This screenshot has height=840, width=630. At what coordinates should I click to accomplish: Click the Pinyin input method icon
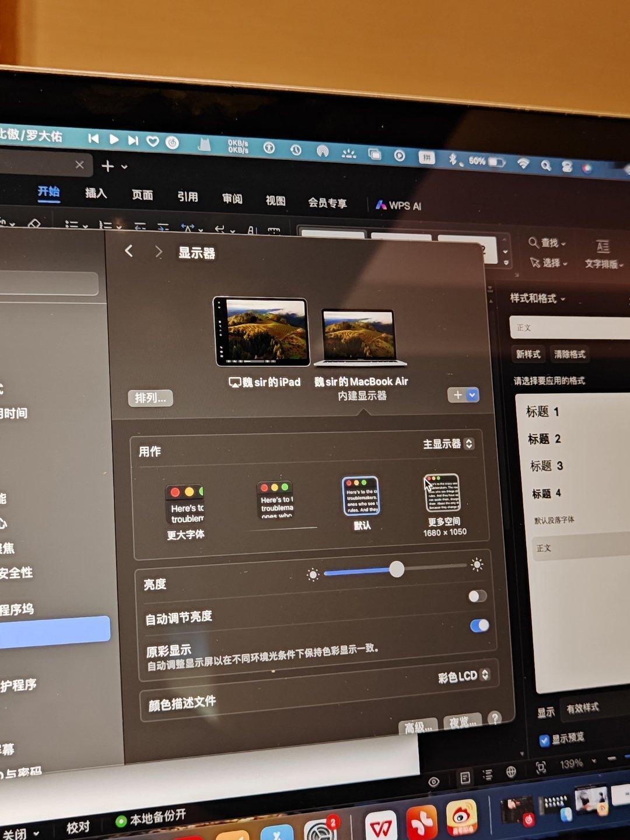pos(426,157)
